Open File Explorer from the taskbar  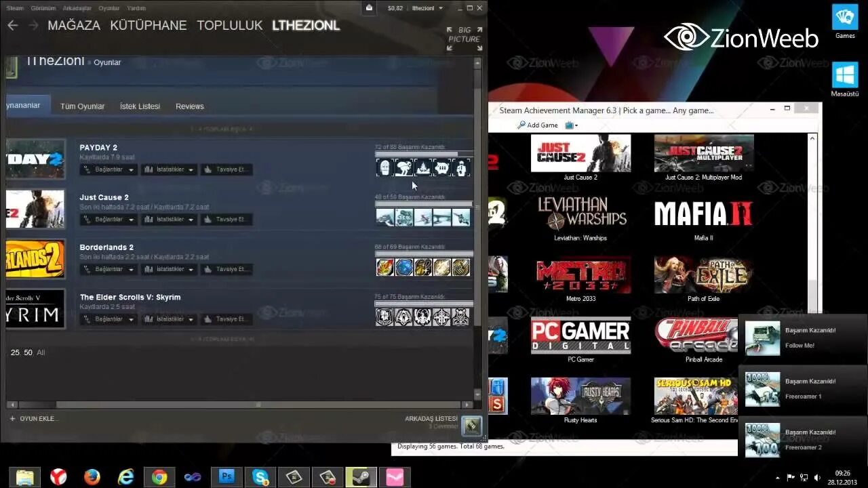tap(24, 476)
